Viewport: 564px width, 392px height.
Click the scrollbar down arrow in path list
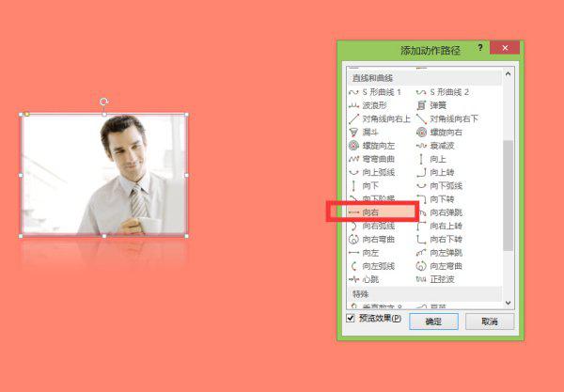point(509,302)
